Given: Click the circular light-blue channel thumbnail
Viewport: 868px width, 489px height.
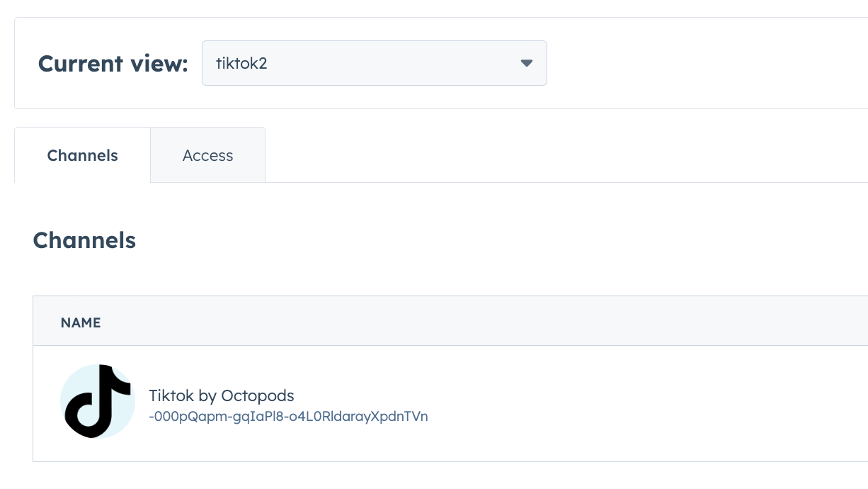Looking at the screenshot, I should coord(98,401).
